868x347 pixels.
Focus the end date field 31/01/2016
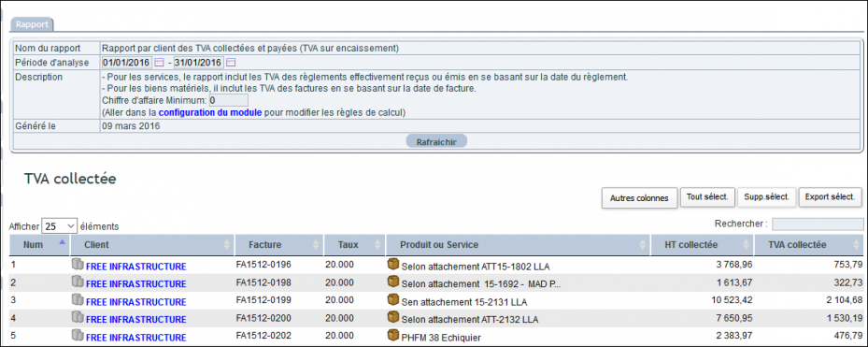[198, 63]
